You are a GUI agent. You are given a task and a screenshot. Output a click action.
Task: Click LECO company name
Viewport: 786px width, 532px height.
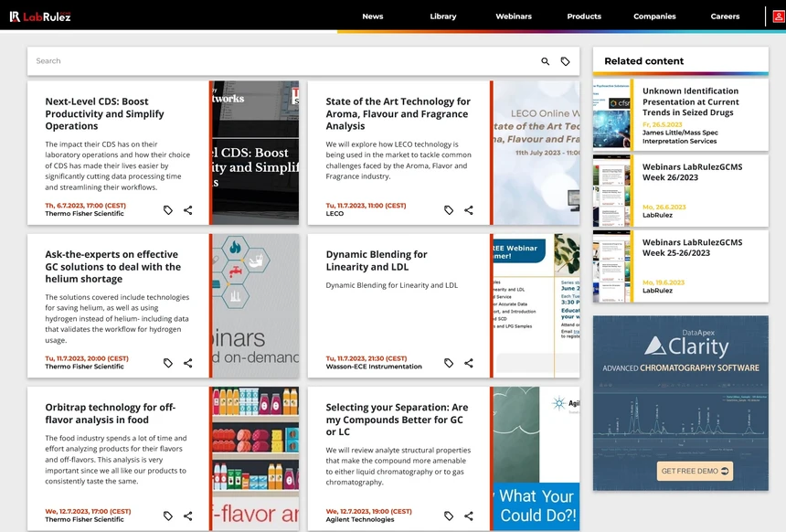(x=335, y=214)
